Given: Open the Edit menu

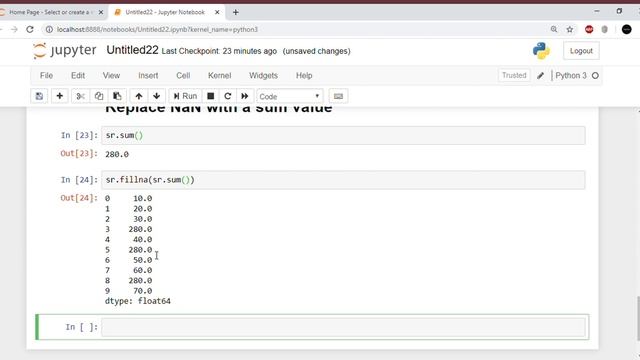Looking at the screenshot, I should click(x=78, y=76).
